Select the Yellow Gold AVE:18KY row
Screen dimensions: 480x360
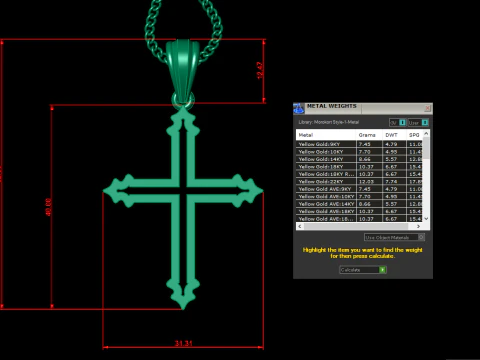(359, 211)
